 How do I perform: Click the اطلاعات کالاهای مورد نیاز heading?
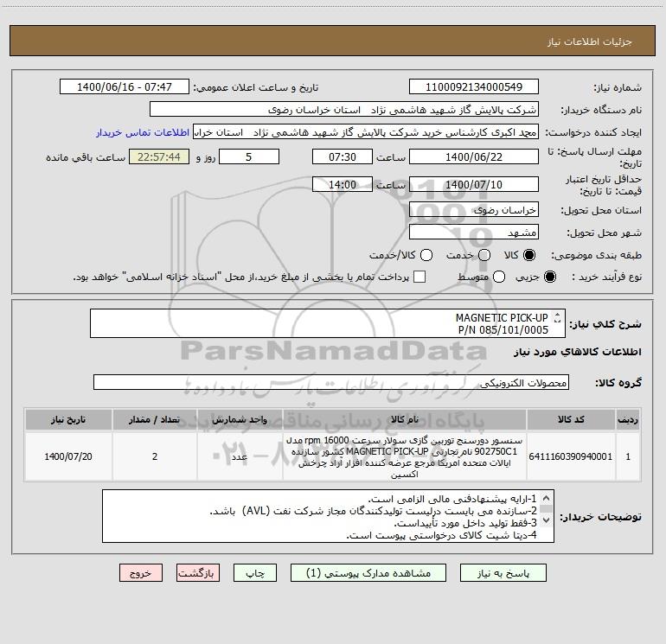[x=577, y=352]
